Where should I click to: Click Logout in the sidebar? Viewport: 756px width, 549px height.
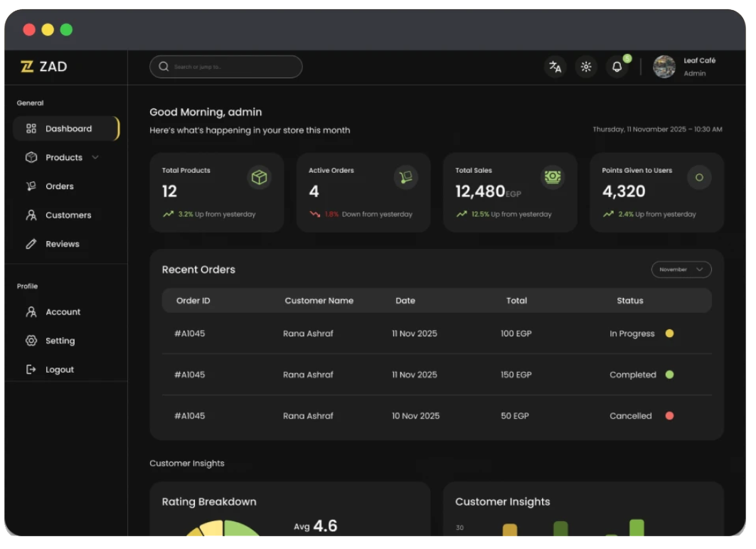coord(59,370)
